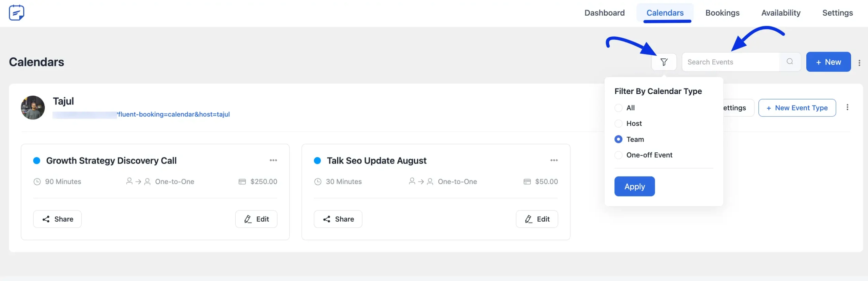Click the blue status dot on Talk Seo Update August
This screenshot has width=868, height=281.
pyautogui.click(x=317, y=160)
